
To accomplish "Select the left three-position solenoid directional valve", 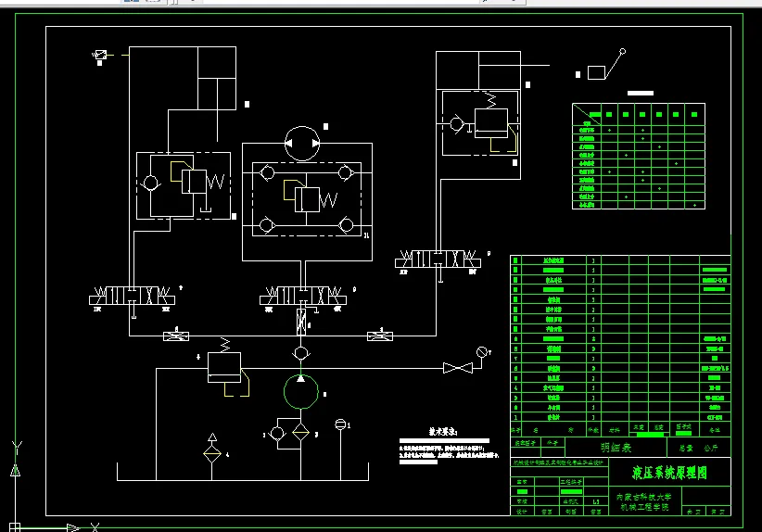I will tap(132, 296).
